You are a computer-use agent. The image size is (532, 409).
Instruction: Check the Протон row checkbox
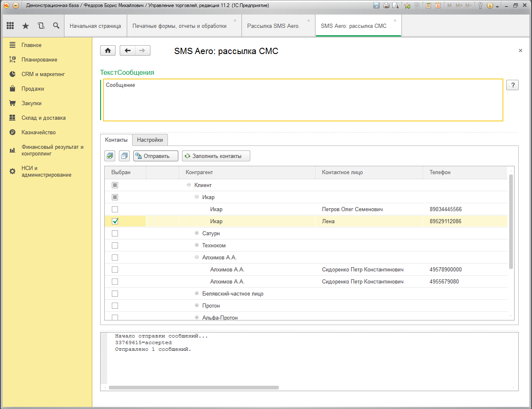[115, 306]
